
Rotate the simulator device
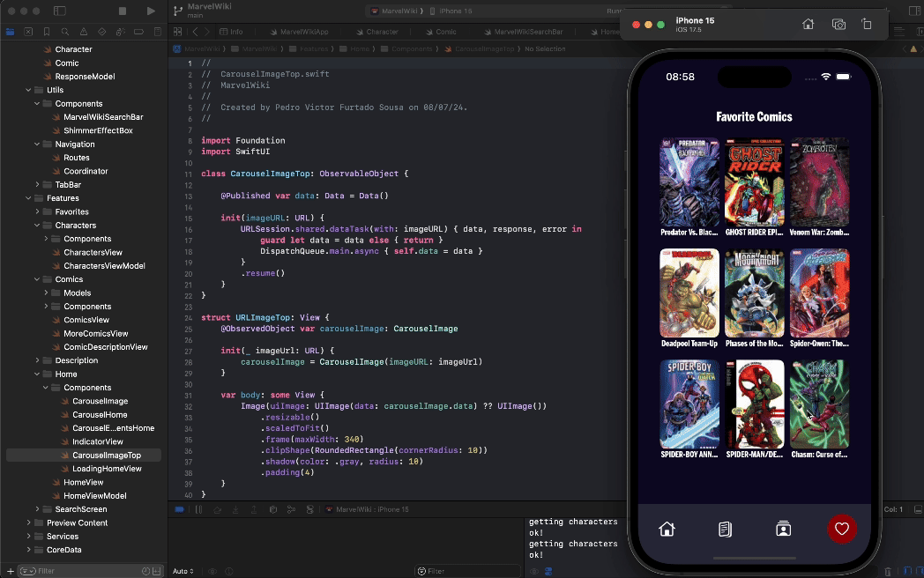pos(866,24)
